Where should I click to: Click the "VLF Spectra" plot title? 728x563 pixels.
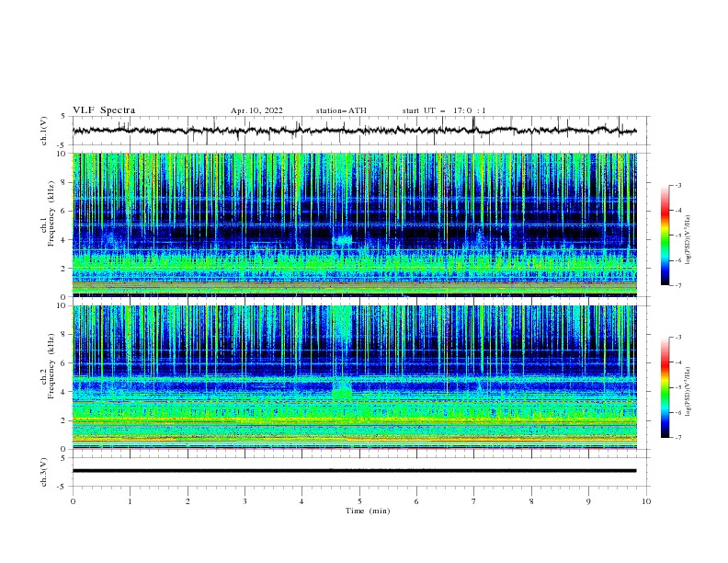(104, 110)
